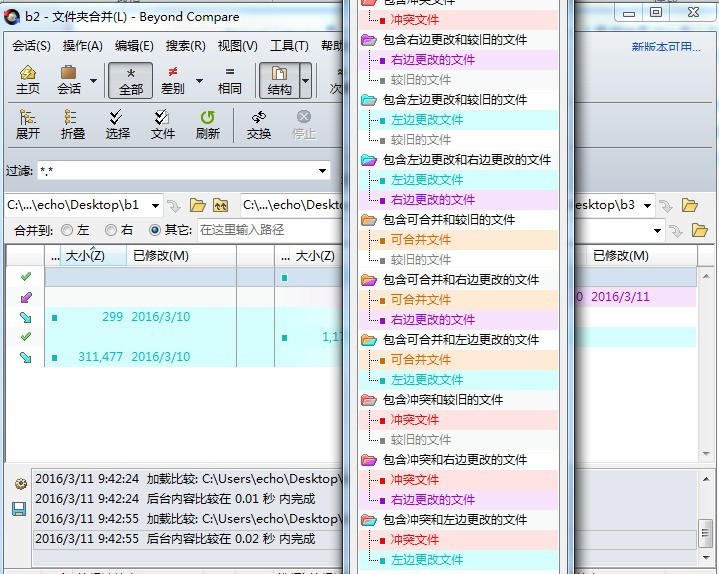Click the Sessions (会话) briefcase icon
Screen dimensions: 719x574
pyautogui.click(x=69, y=80)
